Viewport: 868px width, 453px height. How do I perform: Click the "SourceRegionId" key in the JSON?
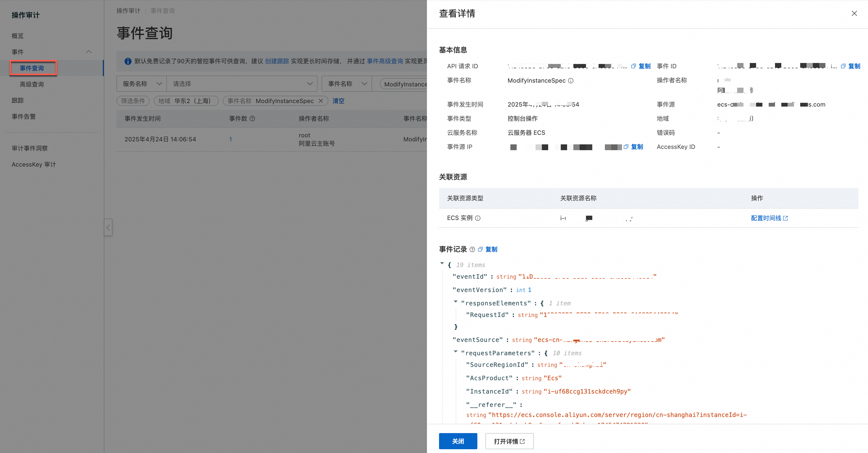497,365
